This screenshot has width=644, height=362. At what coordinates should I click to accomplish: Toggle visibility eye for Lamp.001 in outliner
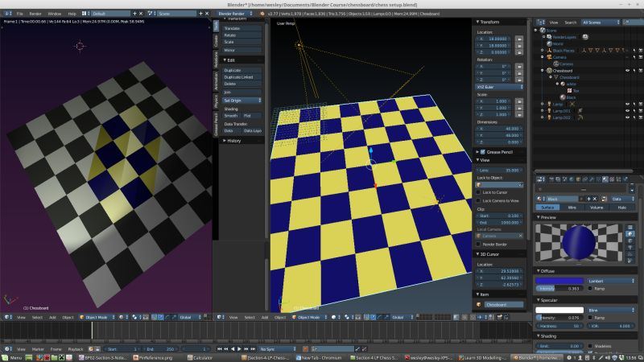click(x=627, y=110)
